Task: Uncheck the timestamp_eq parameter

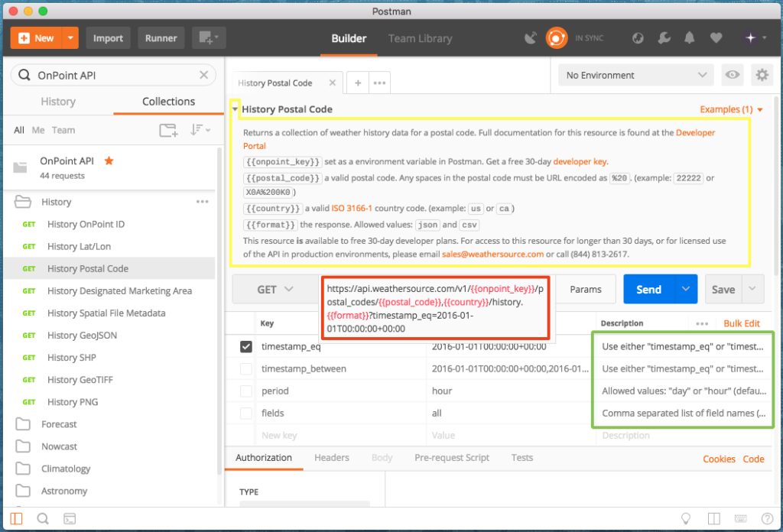Action: click(x=245, y=346)
